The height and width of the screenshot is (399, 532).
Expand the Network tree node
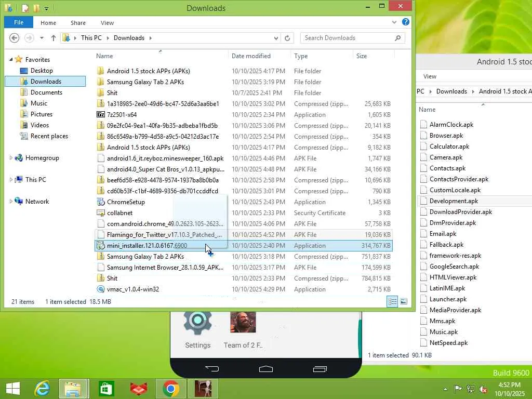(x=11, y=201)
